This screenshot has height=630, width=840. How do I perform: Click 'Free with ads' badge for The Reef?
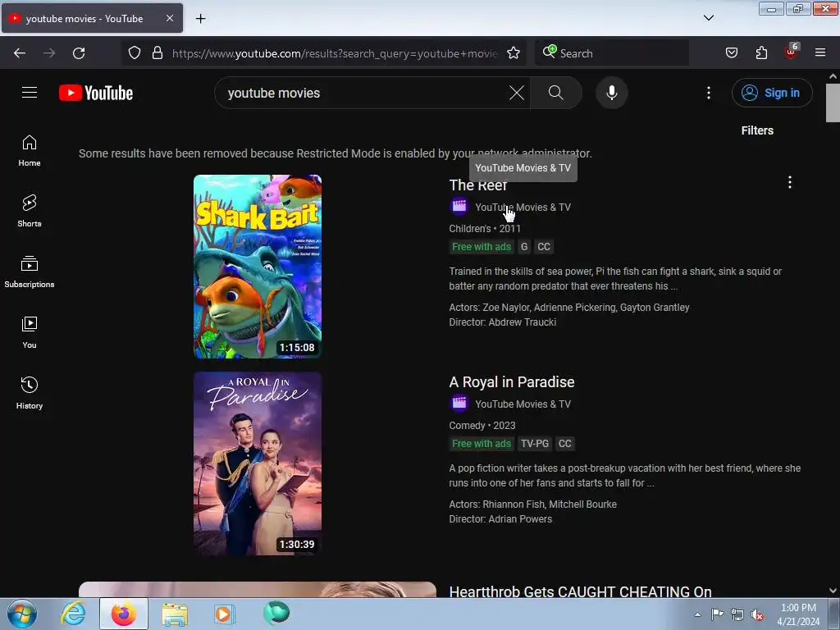click(481, 246)
